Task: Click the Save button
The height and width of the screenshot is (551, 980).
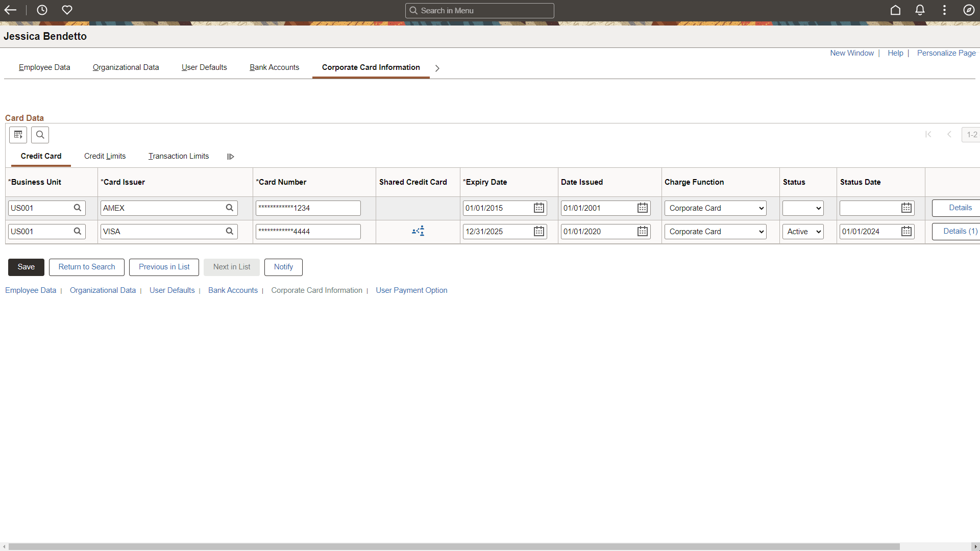Action: coord(26,267)
